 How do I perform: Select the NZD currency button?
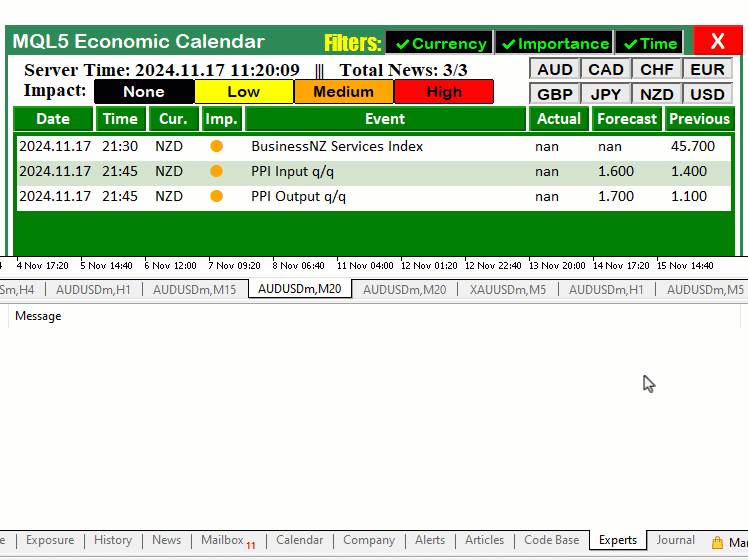point(656,94)
